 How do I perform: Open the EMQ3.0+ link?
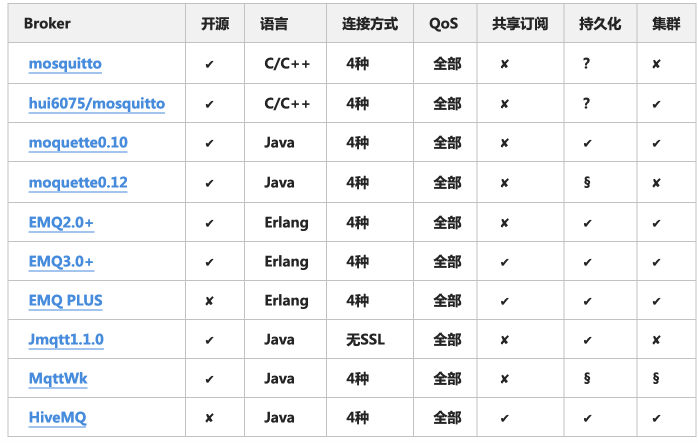[61, 261]
